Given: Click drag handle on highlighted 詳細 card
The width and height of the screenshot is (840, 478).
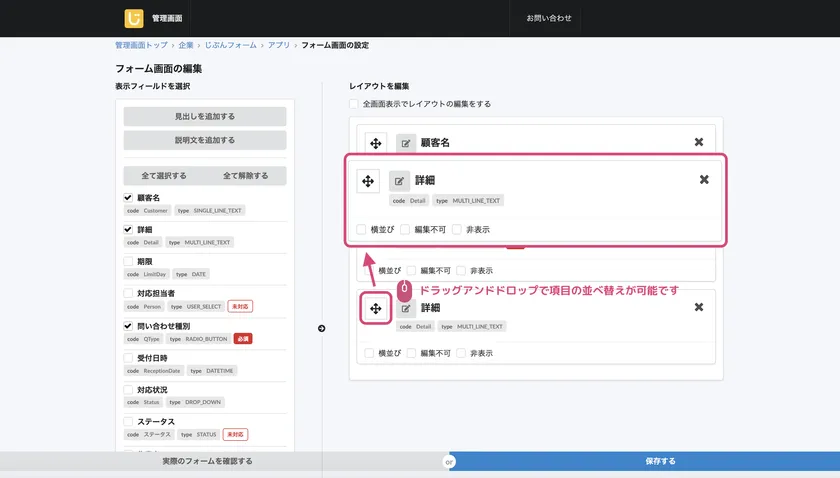Looking at the screenshot, I should pyautogui.click(x=367, y=180).
